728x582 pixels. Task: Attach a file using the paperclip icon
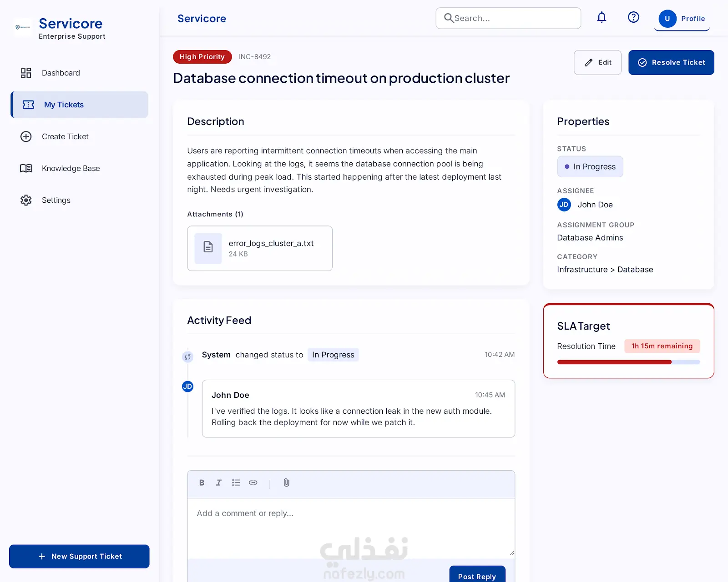pyautogui.click(x=286, y=483)
